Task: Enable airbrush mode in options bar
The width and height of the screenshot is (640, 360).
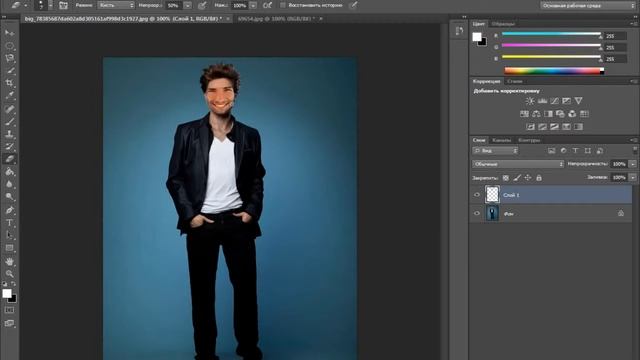Action: pos(267,5)
